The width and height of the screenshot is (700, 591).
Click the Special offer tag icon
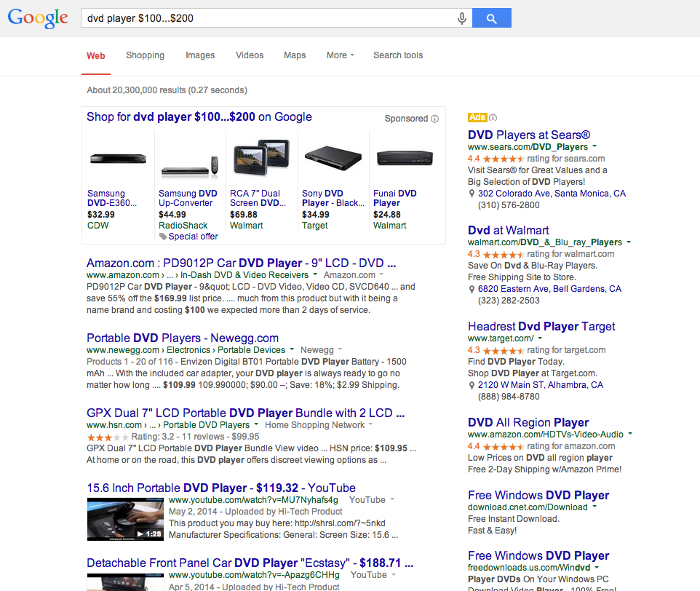163,237
